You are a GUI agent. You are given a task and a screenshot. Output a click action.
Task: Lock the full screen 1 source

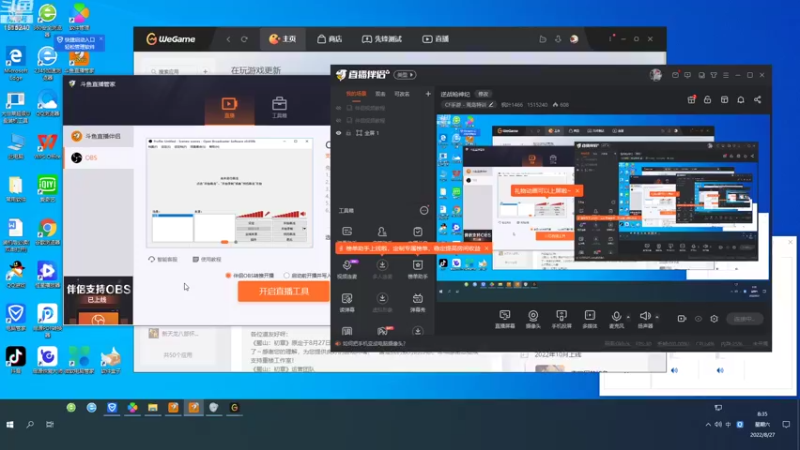[x=348, y=133]
